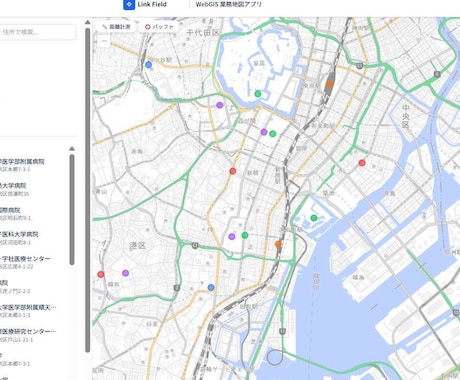Open the 字社医療センター list entry
The image size is (460, 380).
pos(33,262)
